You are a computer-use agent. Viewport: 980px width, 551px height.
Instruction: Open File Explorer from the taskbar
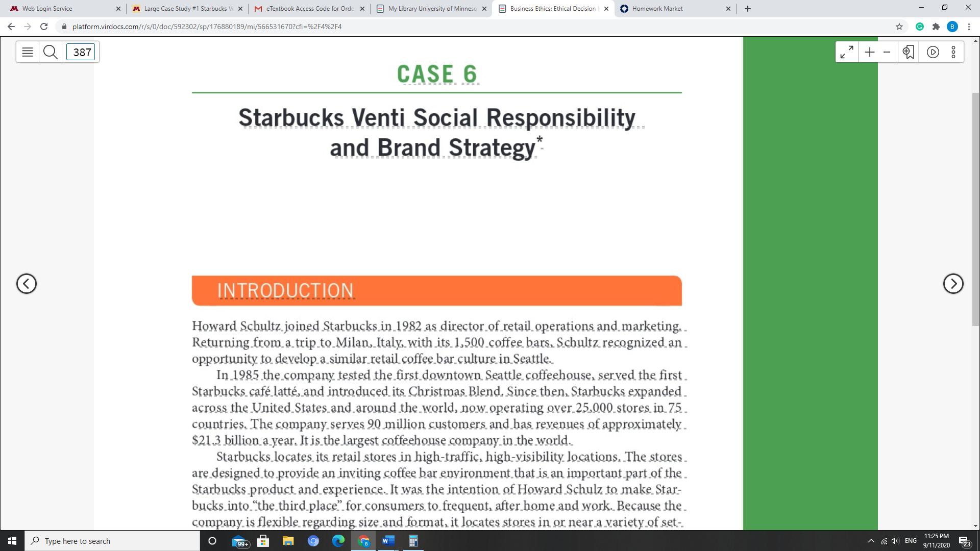[288, 541]
